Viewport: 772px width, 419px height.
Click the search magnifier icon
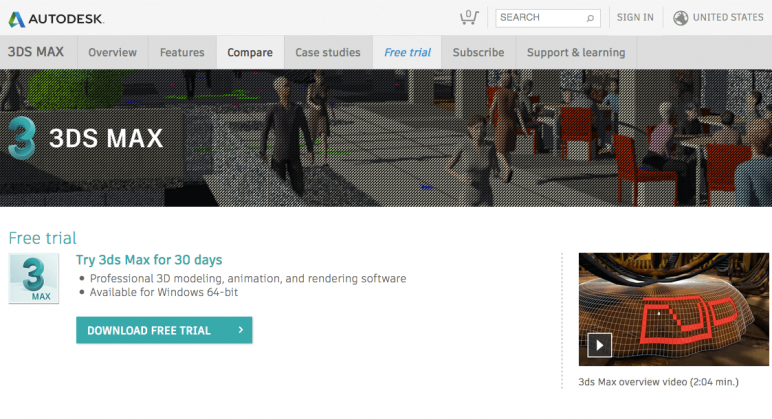pos(590,18)
